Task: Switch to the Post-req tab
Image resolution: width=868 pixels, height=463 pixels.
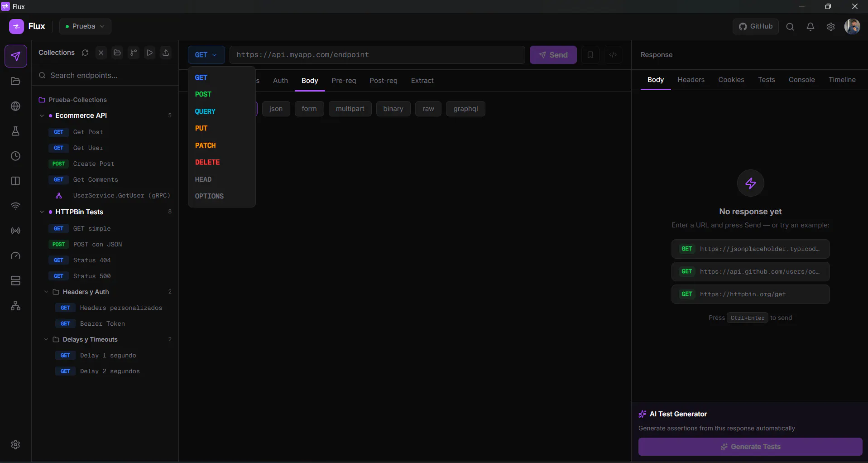Action: [384, 81]
